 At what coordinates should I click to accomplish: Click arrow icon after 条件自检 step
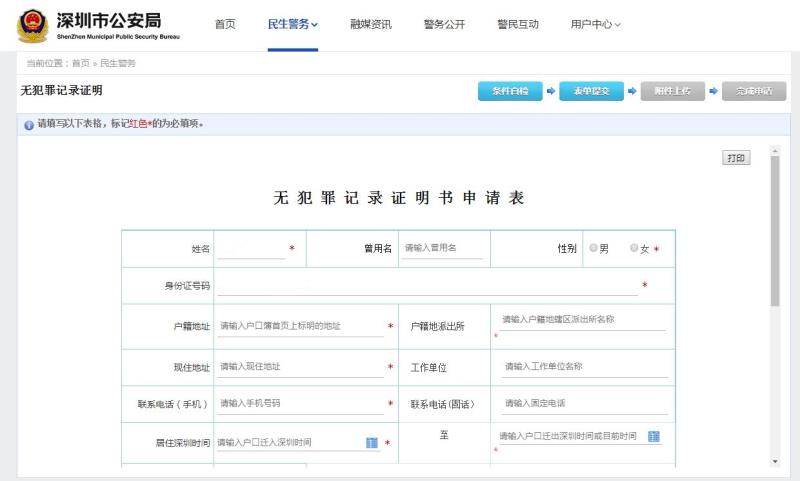click(x=550, y=91)
